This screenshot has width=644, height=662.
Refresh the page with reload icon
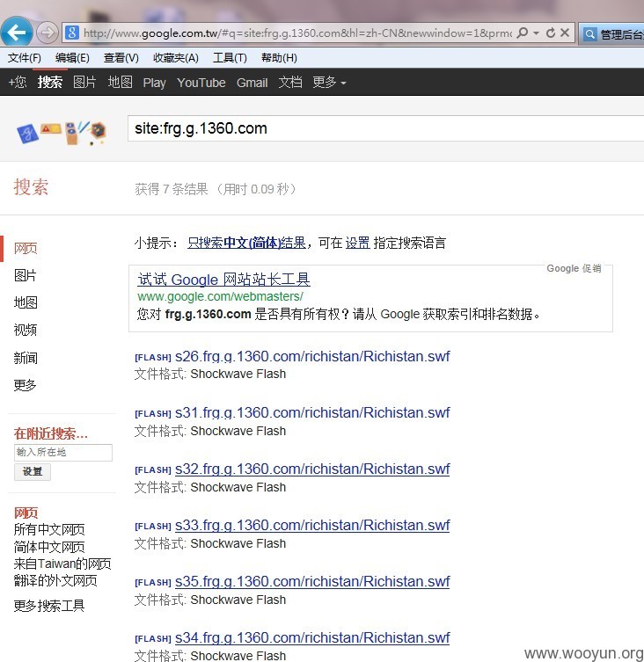click(x=550, y=33)
